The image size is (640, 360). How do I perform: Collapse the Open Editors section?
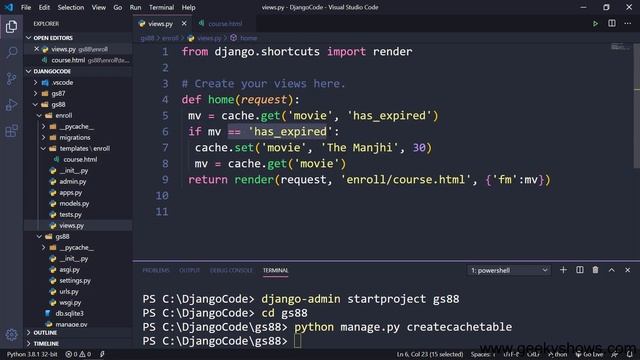click(x=29, y=38)
